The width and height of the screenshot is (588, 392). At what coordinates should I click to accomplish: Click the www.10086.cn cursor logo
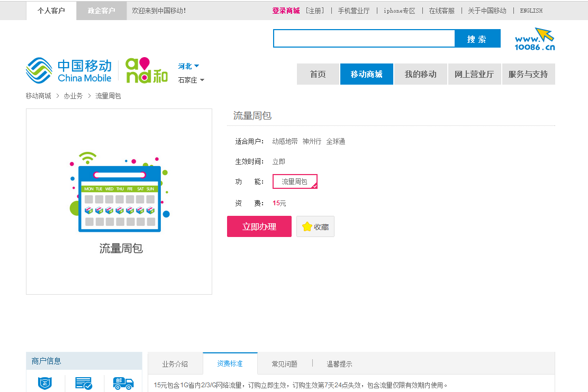535,39
